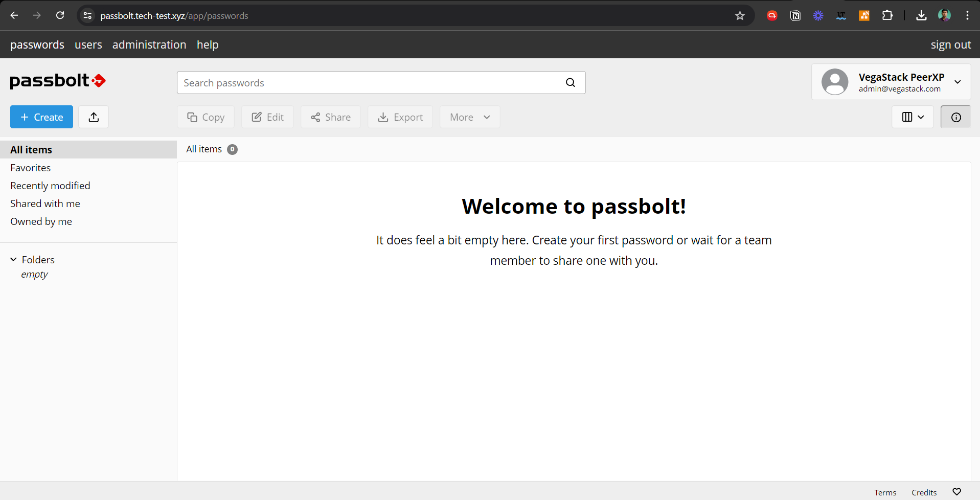Open the Terms link
This screenshot has width=980, height=500.
coord(885,492)
